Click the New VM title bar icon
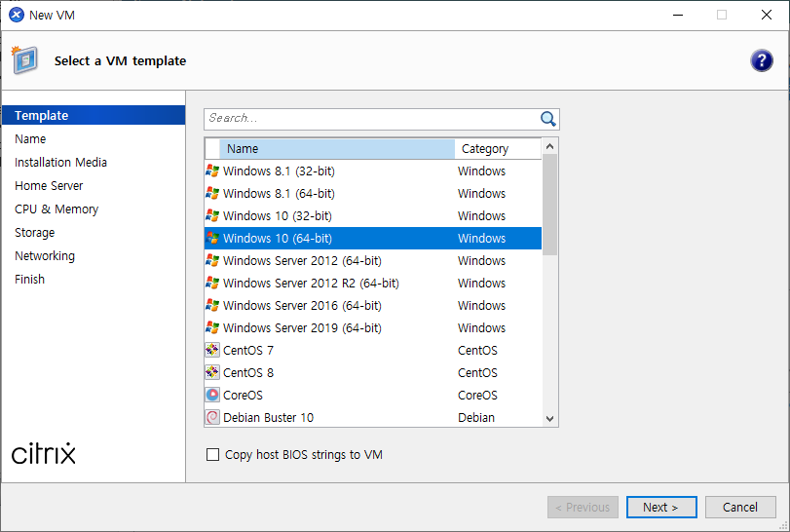Viewport: 790px width, 532px height. coord(17,16)
